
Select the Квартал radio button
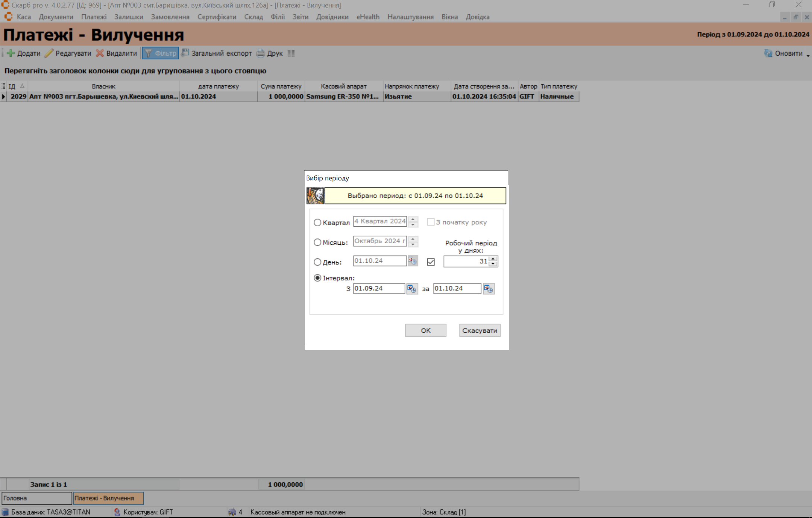point(317,223)
